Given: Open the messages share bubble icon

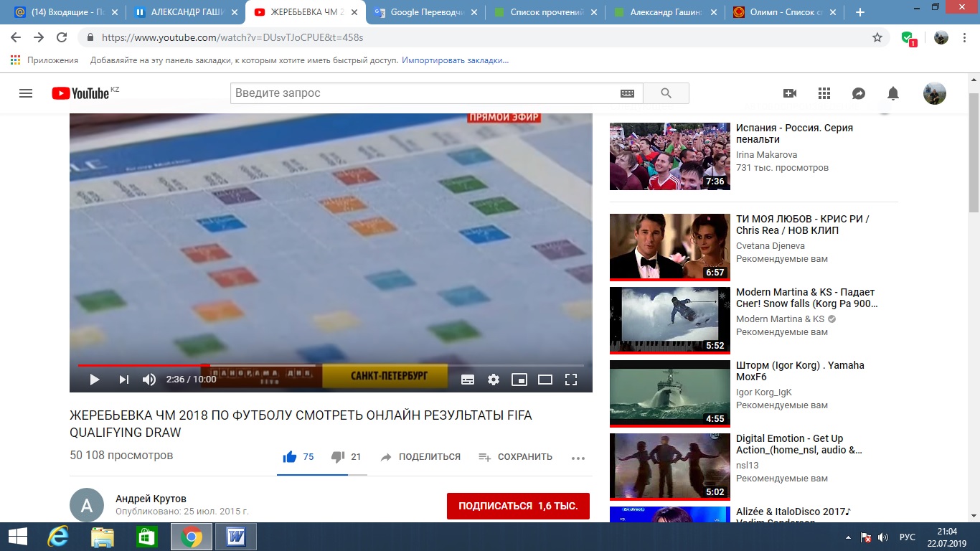Looking at the screenshot, I should tap(859, 93).
